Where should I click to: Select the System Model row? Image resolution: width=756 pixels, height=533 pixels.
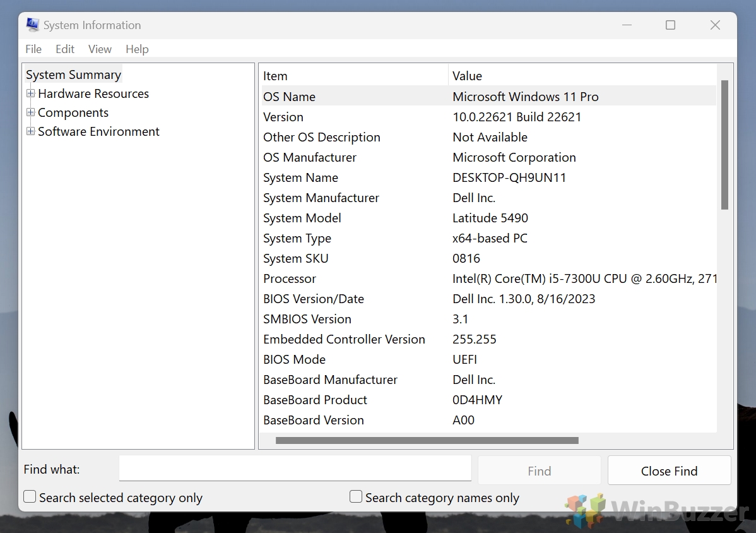[x=489, y=218]
